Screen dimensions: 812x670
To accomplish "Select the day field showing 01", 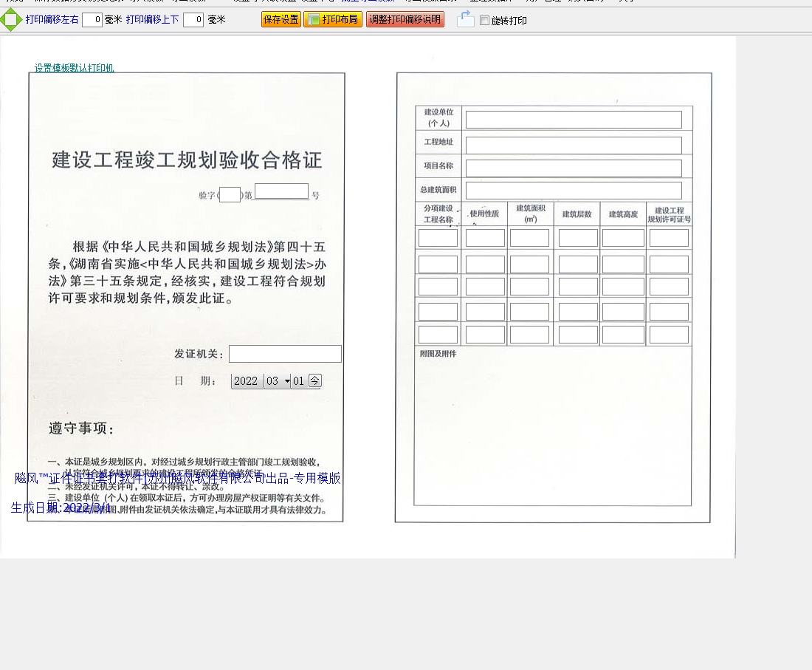I will [298, 381].
